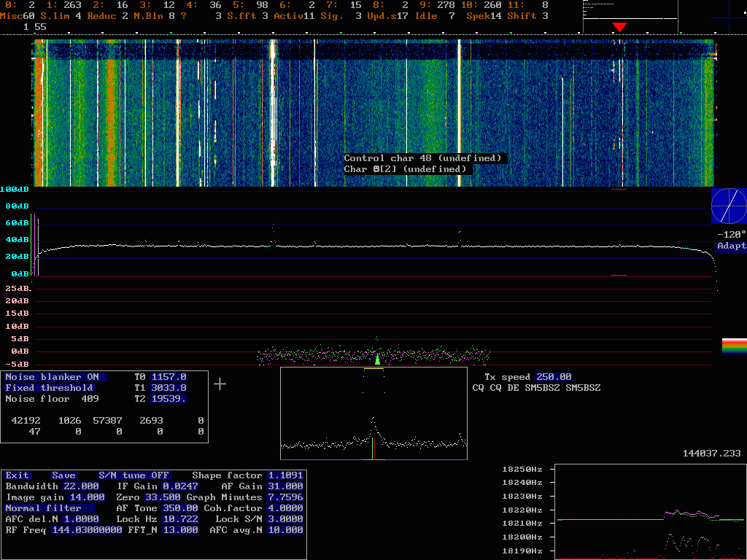747x560 pixels.
Task: Click the value 42192 in blanker stats
Action: click(x=26, y=421)
